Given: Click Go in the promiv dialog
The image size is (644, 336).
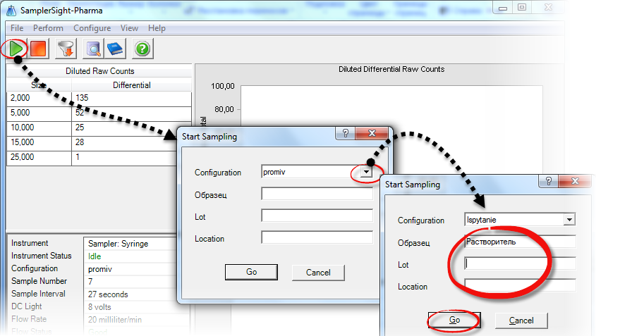Looking at the screenshot, I should (x=251, y=272).
